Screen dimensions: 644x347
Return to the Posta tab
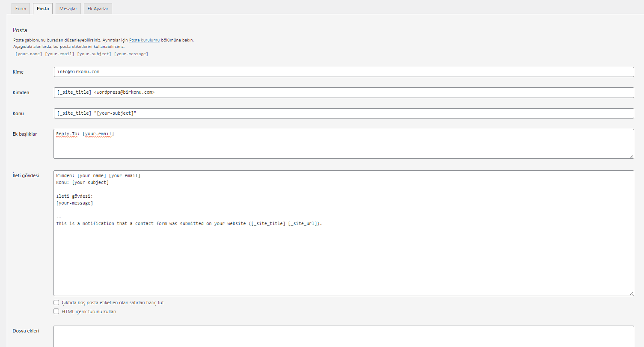tap(42, 8)
